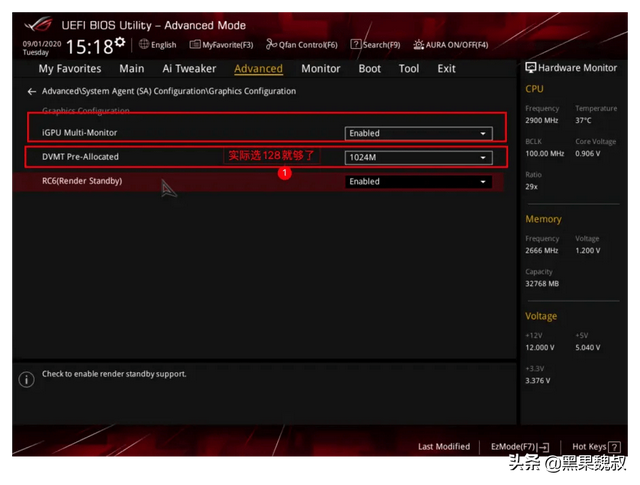The width and height of the screenshot is (640, 485).
Task: Open the Boot tab
Action: click(369, 69)
